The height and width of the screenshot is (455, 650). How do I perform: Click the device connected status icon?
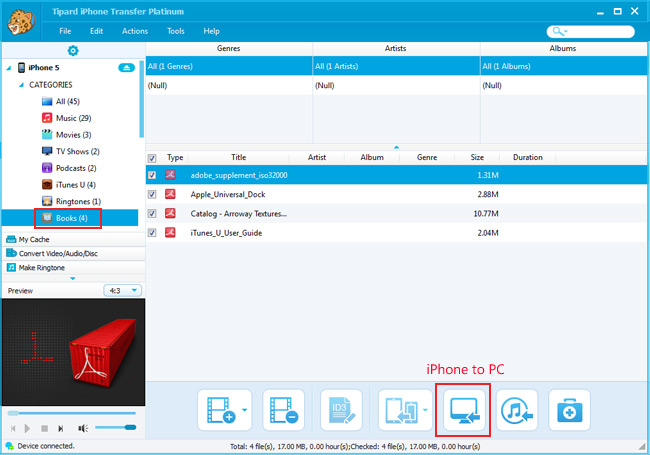tap(9, 446)
